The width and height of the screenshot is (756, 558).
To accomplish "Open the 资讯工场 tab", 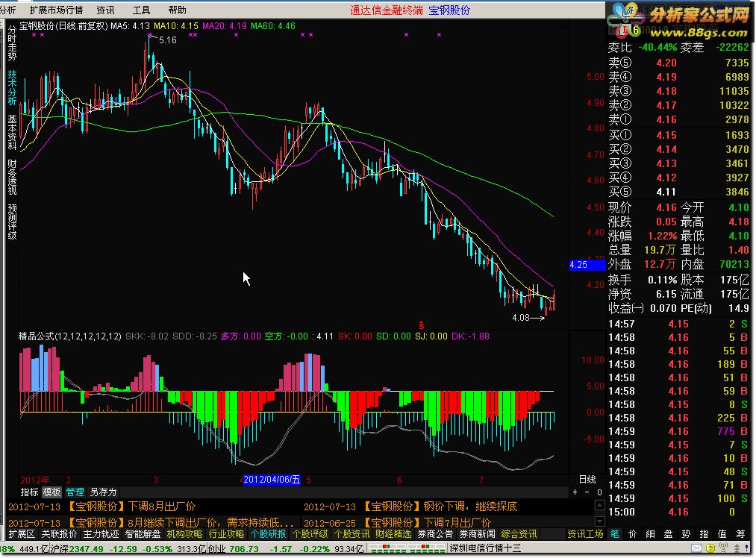I will 585,534.
